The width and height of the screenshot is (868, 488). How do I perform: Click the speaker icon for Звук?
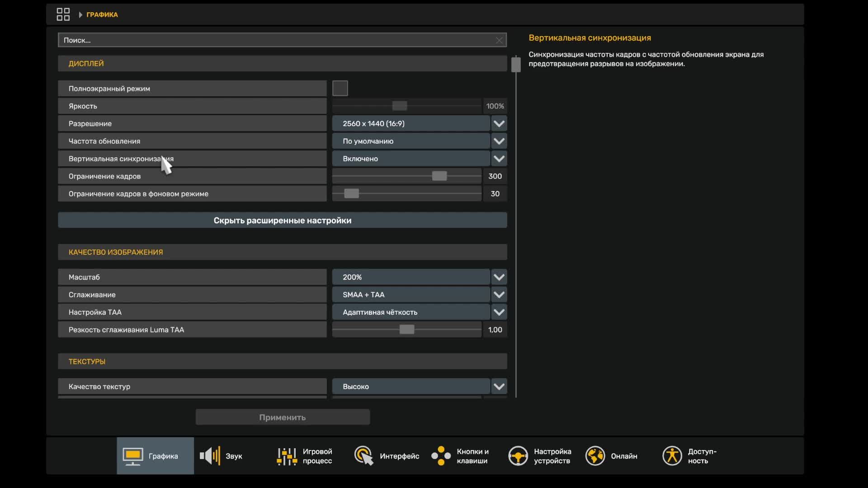(210, 456)
